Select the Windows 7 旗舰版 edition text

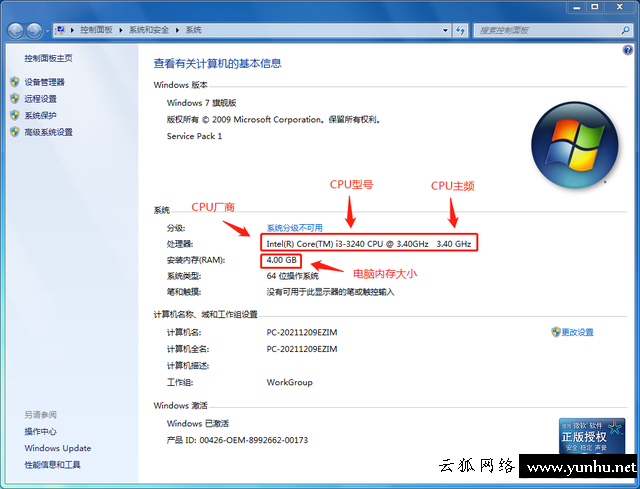click(202, 103)
